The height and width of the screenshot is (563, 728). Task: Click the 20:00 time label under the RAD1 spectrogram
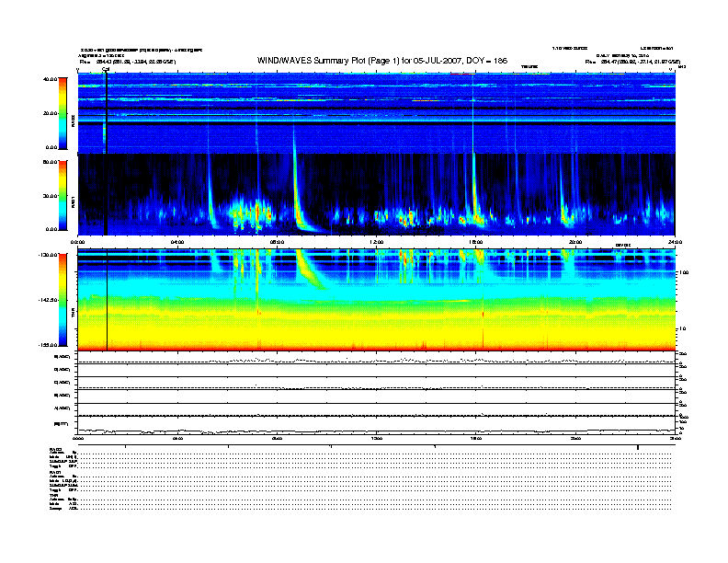point(575,242)
